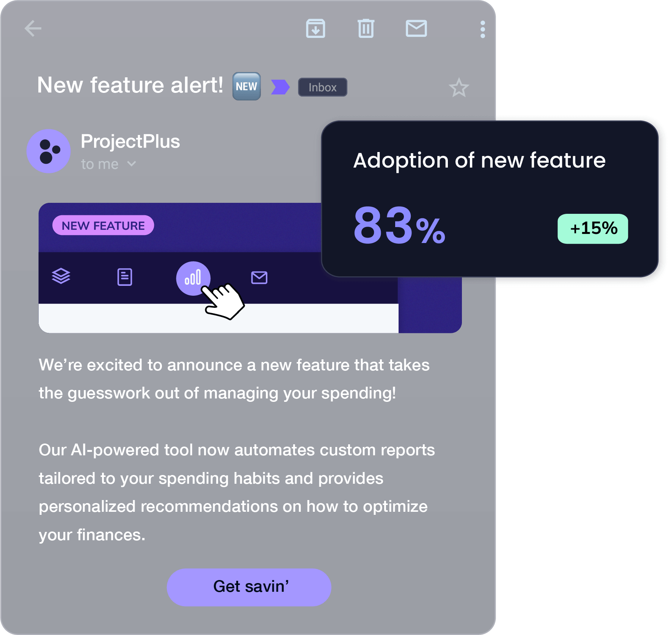Open the Adoption of new feature card
The height and width of the screenshot is (635, 672).
(490, 199)
